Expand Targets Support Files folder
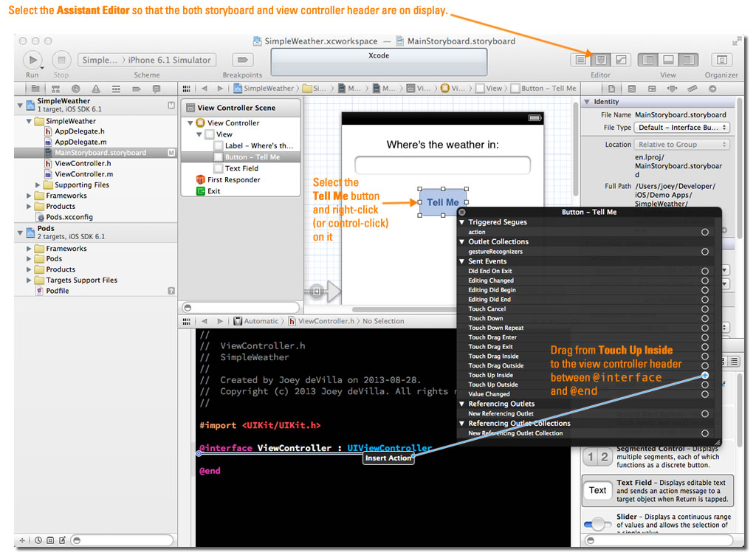Viewport: 756px width, 558px height. [29, 280]
